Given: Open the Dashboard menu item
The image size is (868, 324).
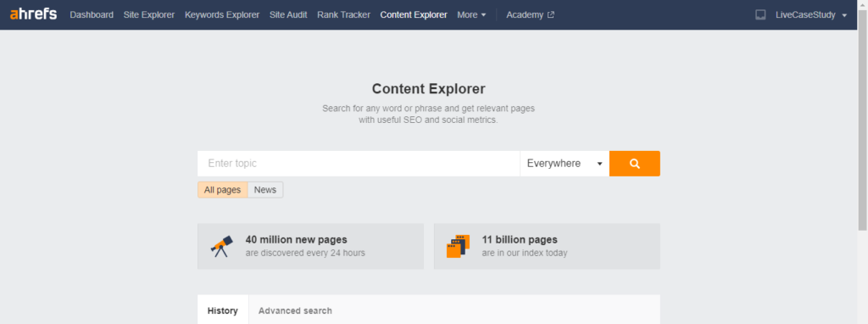Looking at the screenshot, I should [x=92, y=15].
